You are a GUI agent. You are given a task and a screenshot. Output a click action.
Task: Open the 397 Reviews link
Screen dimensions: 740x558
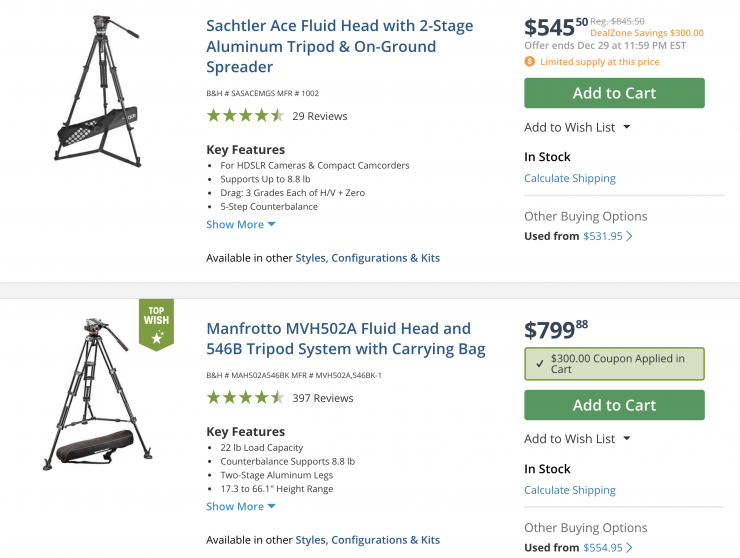(322, 398)
